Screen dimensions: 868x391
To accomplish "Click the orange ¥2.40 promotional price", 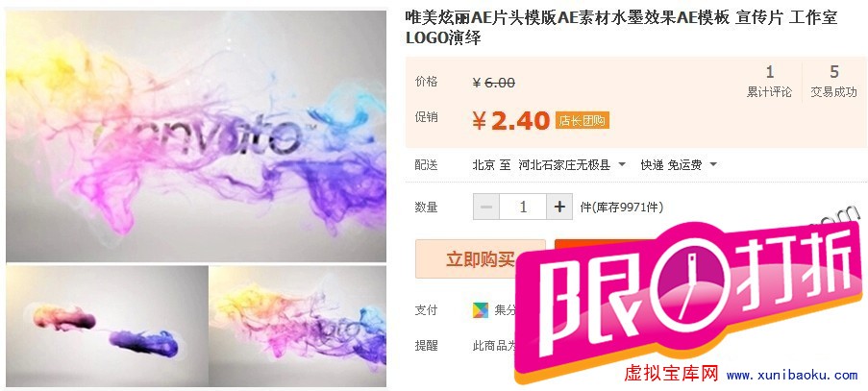I will 511,120.
